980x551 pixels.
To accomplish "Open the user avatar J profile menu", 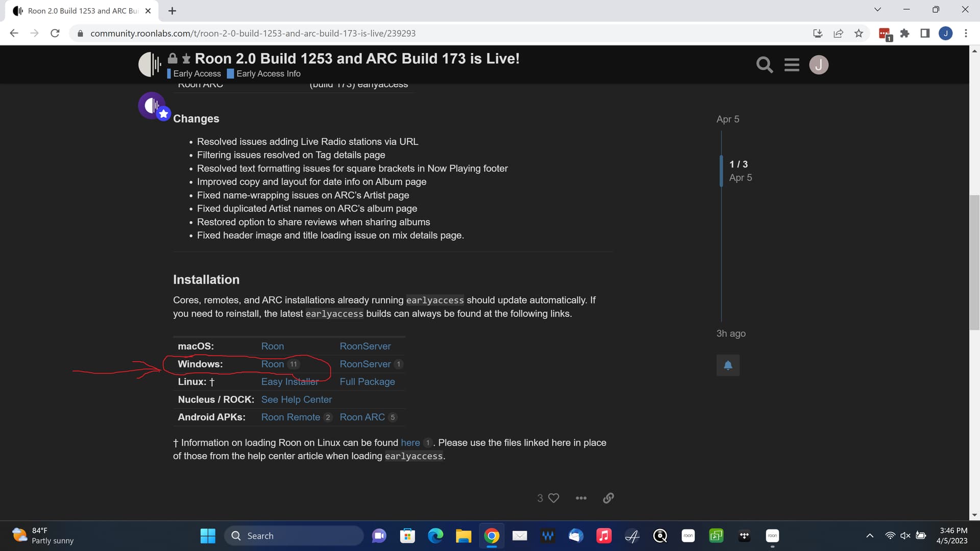I will point(819,65).
